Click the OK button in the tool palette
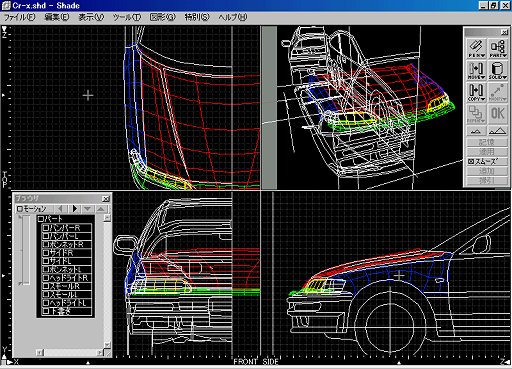Image resolution: width=512 pixels, height=369 pixels. pos(498,114)
